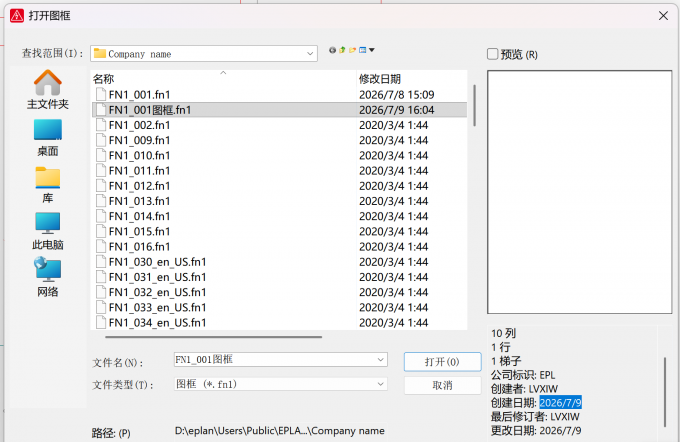Click the 公司标识: EPL property line
Screen dimensions: 680x442
pos(523,375)
